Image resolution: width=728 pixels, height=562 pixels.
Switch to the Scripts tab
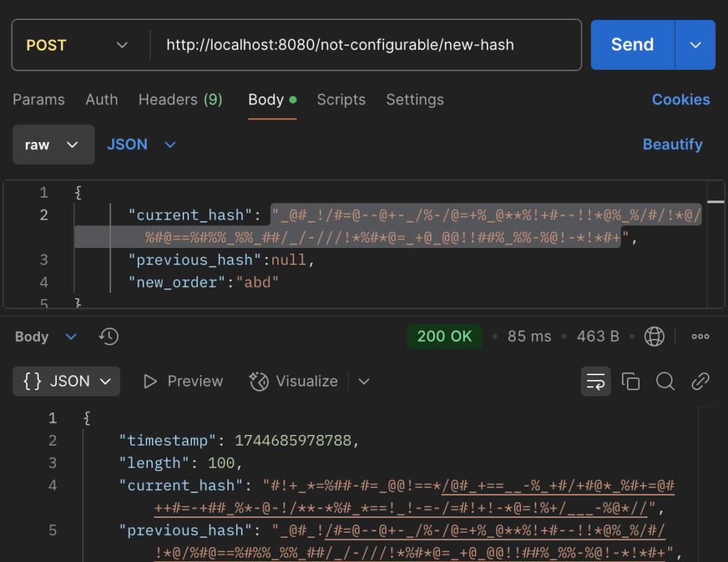click(341, 99)
